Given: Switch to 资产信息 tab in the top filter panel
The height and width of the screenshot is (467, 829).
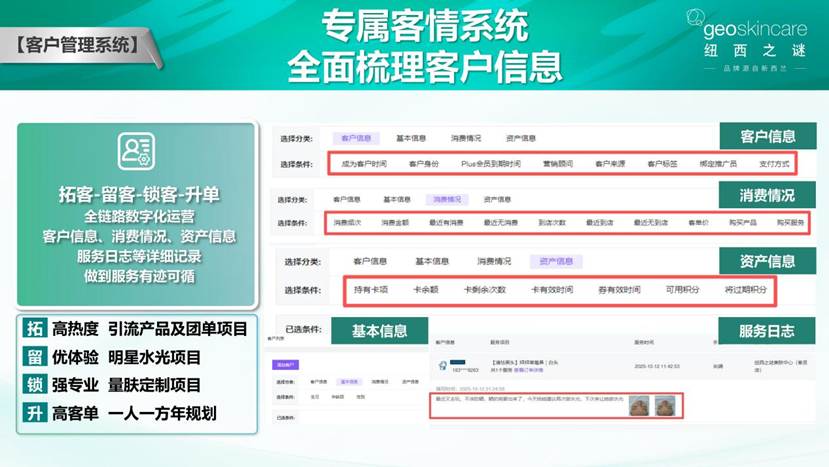Looking at the screenshot, I should (x=521, y=138).
